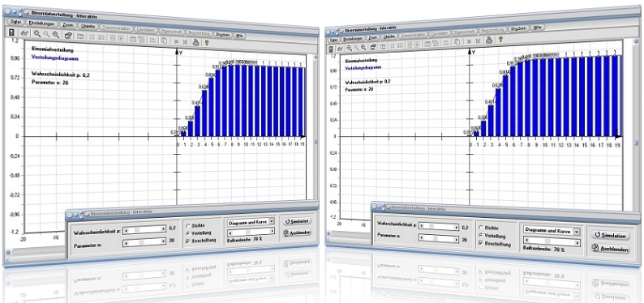
Task: Open the Drucken menu in the right window
Action: coord(520,28)
